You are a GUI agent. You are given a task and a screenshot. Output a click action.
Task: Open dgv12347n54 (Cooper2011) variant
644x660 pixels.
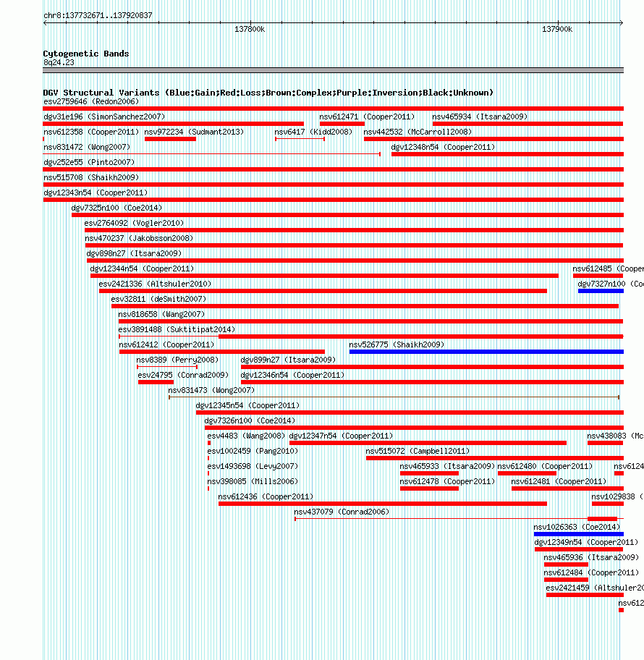click(341, 435)
